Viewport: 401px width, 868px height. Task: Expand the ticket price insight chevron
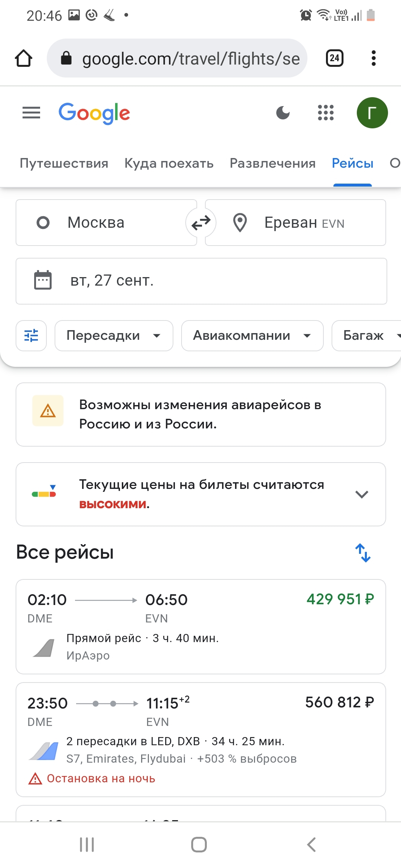point(361,494)
